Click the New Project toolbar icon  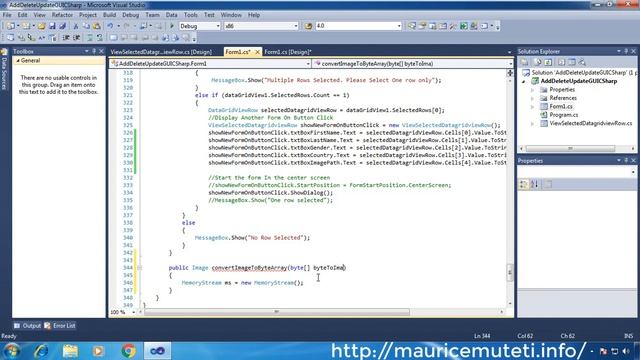coord(11,26)
